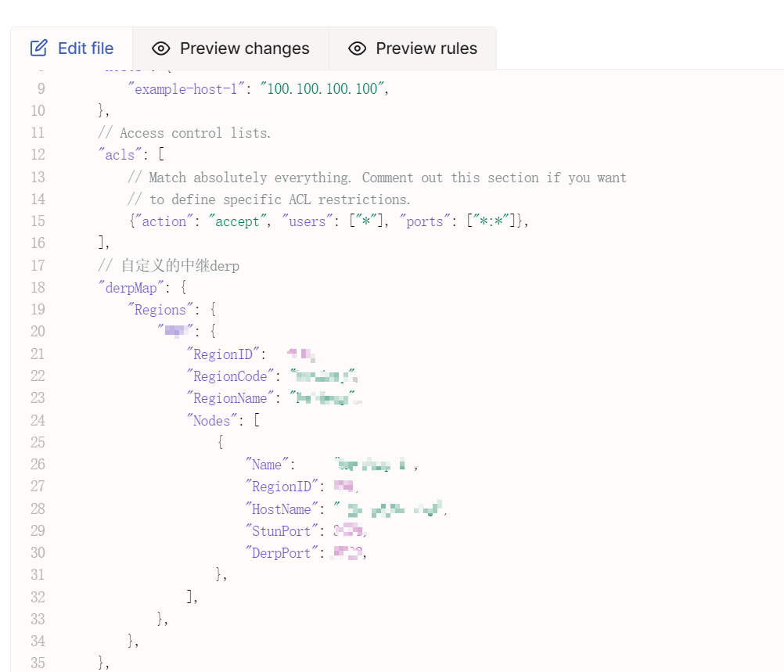
Task: Switch to the Preview changes tab
Action: [x=244, y=49]
